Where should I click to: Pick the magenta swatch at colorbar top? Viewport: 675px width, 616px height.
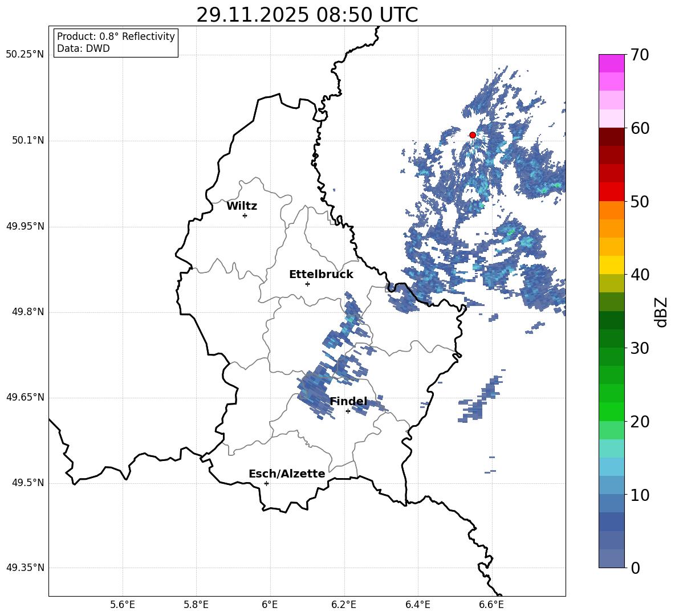pos(611,63)
